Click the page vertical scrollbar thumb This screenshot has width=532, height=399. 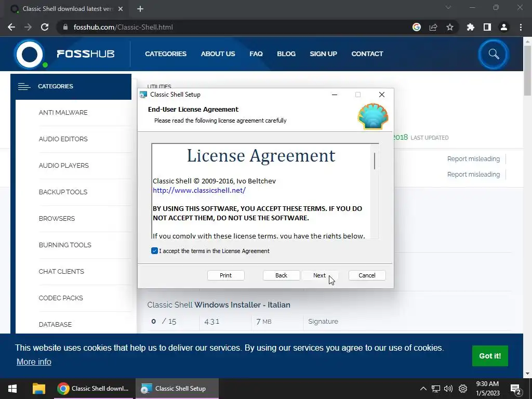pos(527,70)
